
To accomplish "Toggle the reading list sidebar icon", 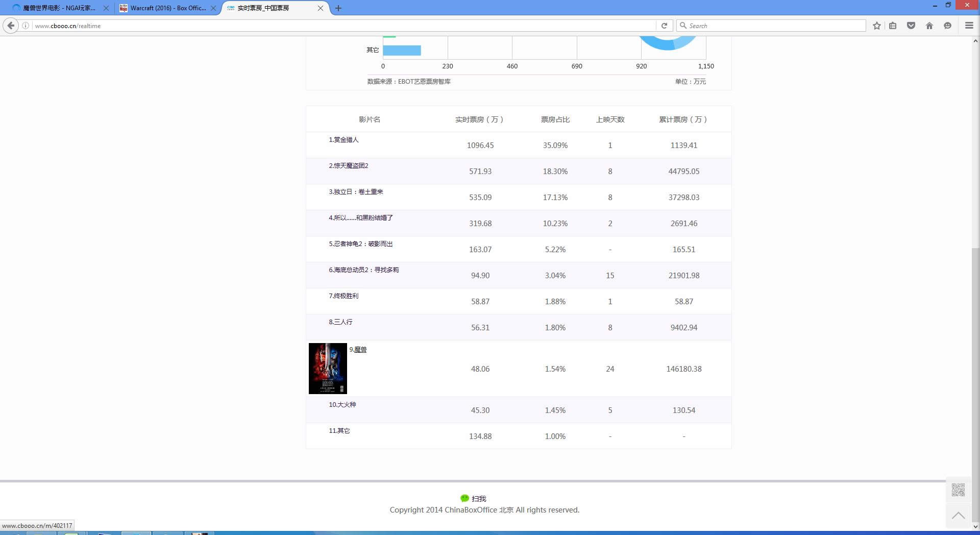I will click(x=893, y=26).
